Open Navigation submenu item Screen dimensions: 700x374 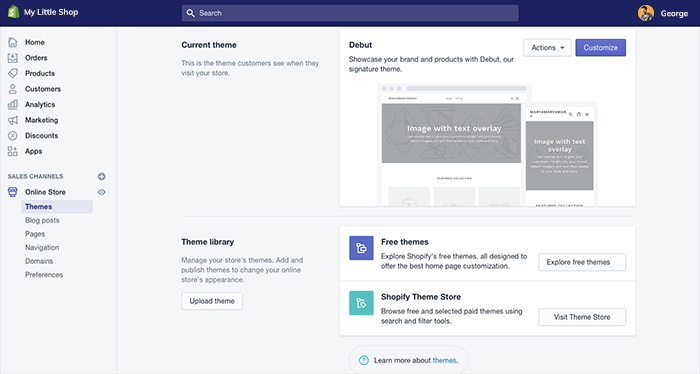coord(42,247)
